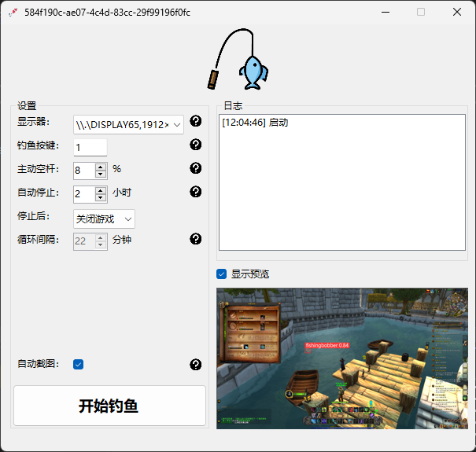
Task: Uncheck the 显示预览 checkbox
Action: [222, 274]
